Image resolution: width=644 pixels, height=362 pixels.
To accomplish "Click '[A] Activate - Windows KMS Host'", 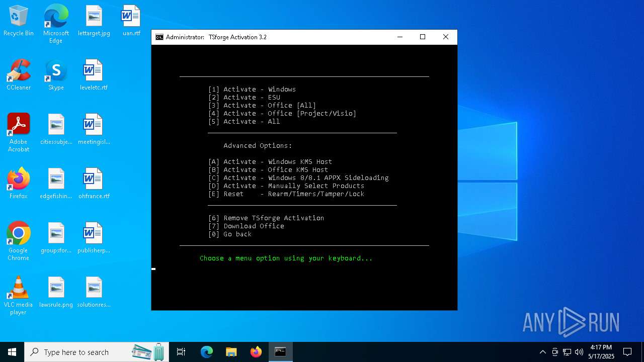I will 270,161.
